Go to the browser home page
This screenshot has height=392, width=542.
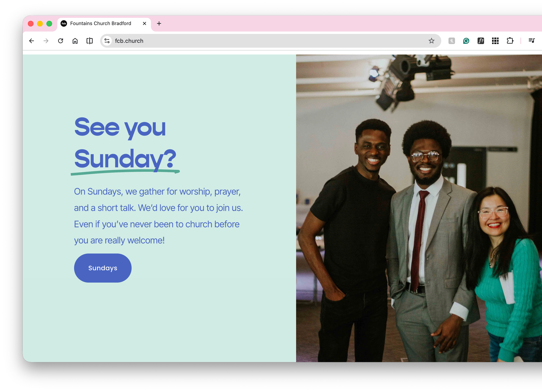(x=75, y=41)
